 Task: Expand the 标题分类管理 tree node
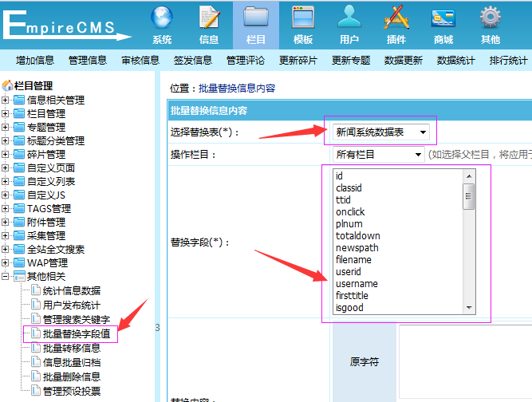(x=5, y=141)
